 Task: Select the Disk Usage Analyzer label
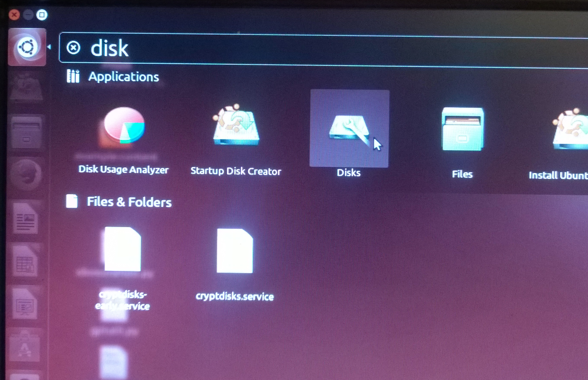(123, 170)
